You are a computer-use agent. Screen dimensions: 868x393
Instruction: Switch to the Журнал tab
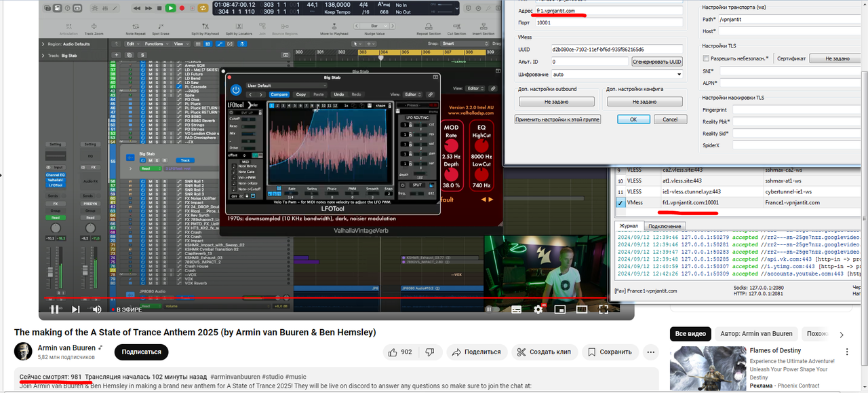point(629,226)
